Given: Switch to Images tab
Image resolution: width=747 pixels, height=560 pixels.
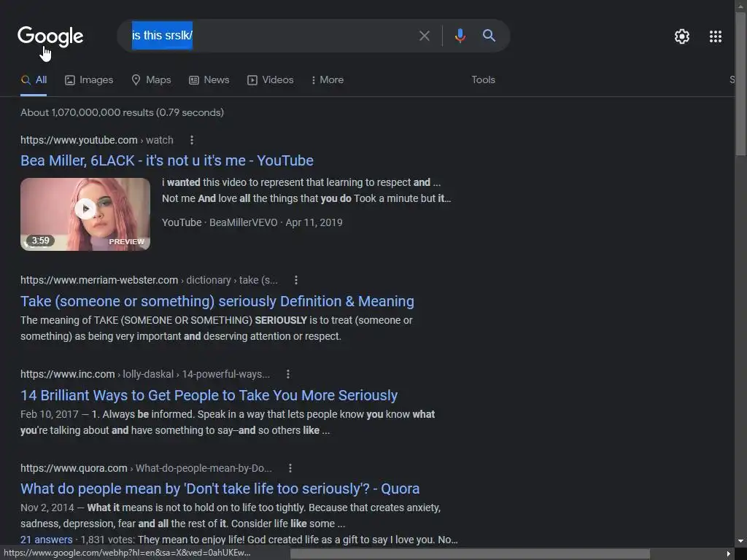Looking at the screenshot, I should coord(89,80).
